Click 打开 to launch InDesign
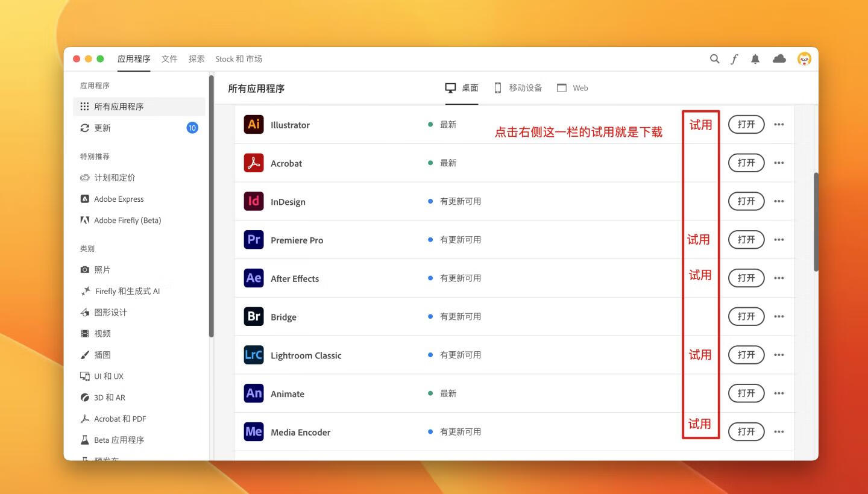 (x=746, y=201)
